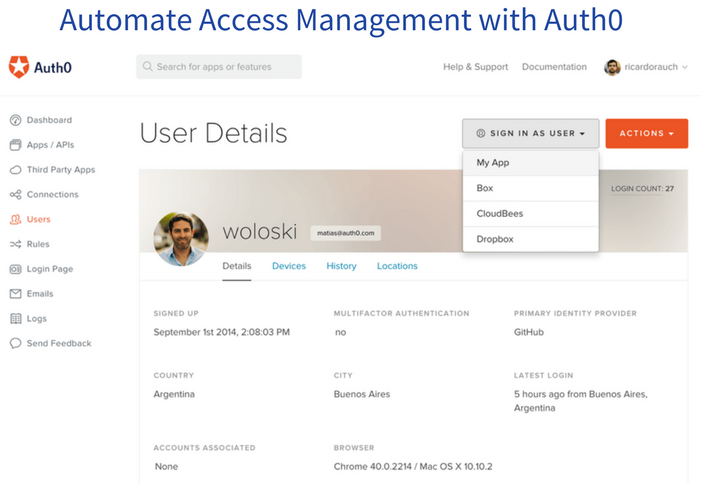Click the Connections share icon
The image size is (701, 484).
15,194
